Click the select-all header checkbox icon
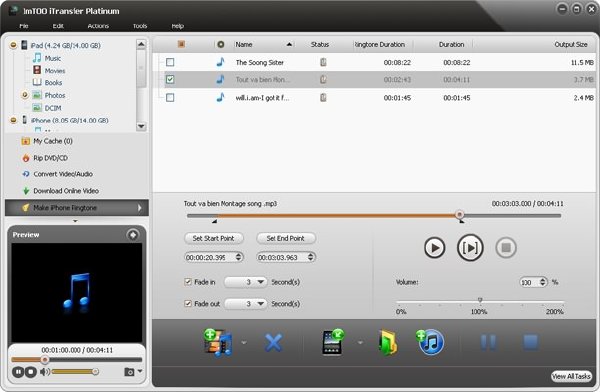The width and height of the screenshot is (600, 392). pos(181,44)
